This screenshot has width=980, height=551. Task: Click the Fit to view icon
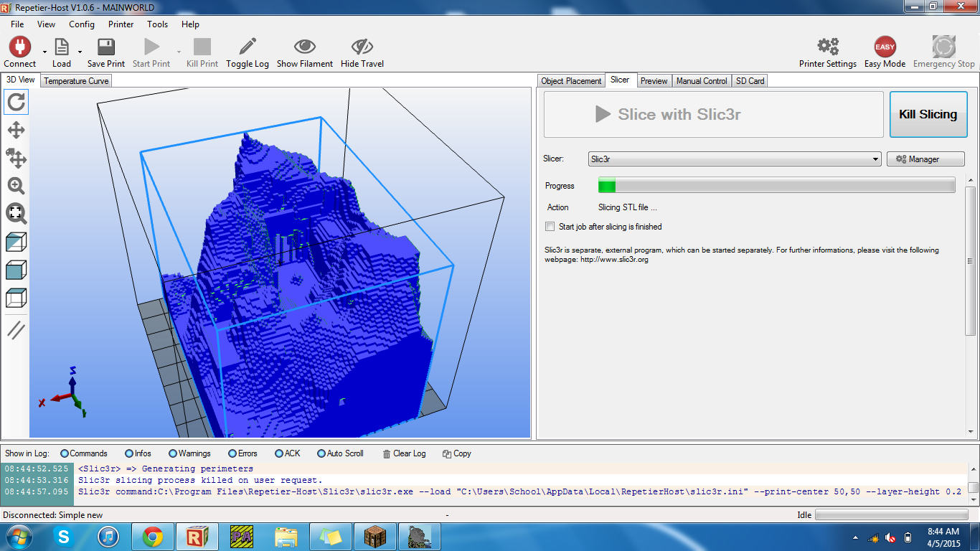[16, 213]
